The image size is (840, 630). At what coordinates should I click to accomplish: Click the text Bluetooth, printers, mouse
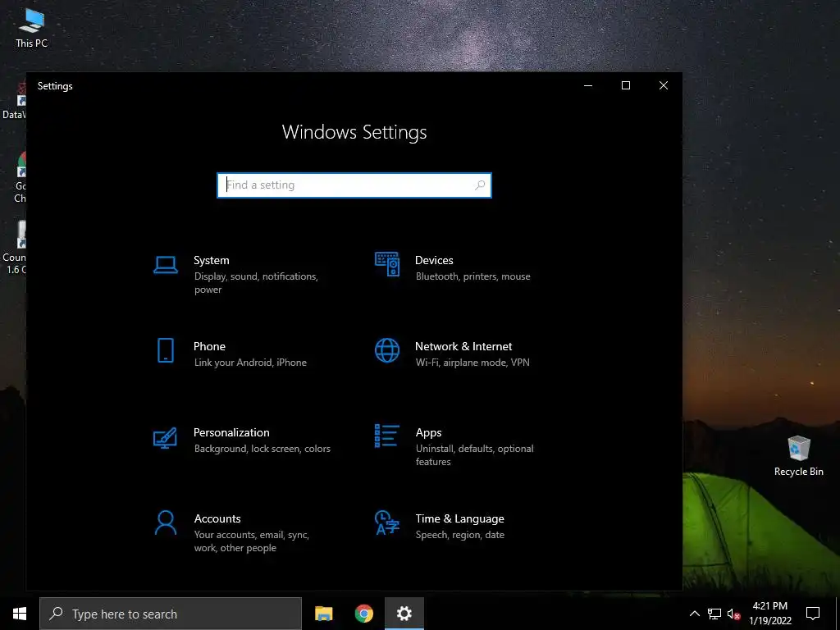[473, 276]
